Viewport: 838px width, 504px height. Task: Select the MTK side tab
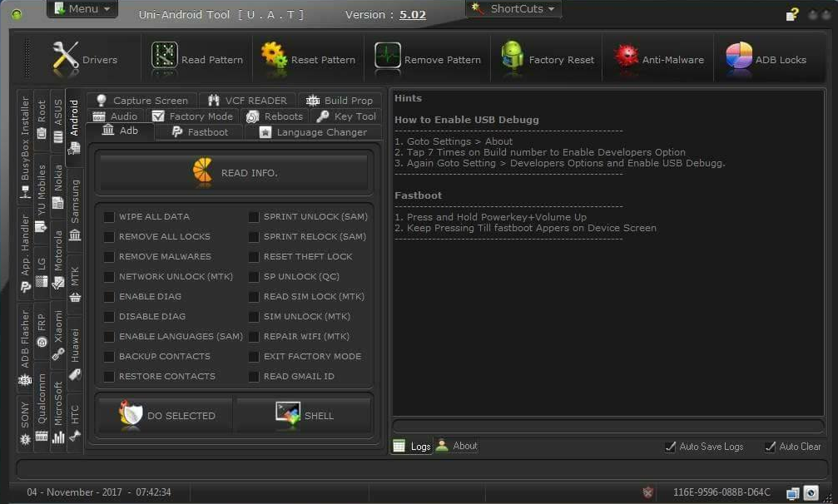point(75,284)
